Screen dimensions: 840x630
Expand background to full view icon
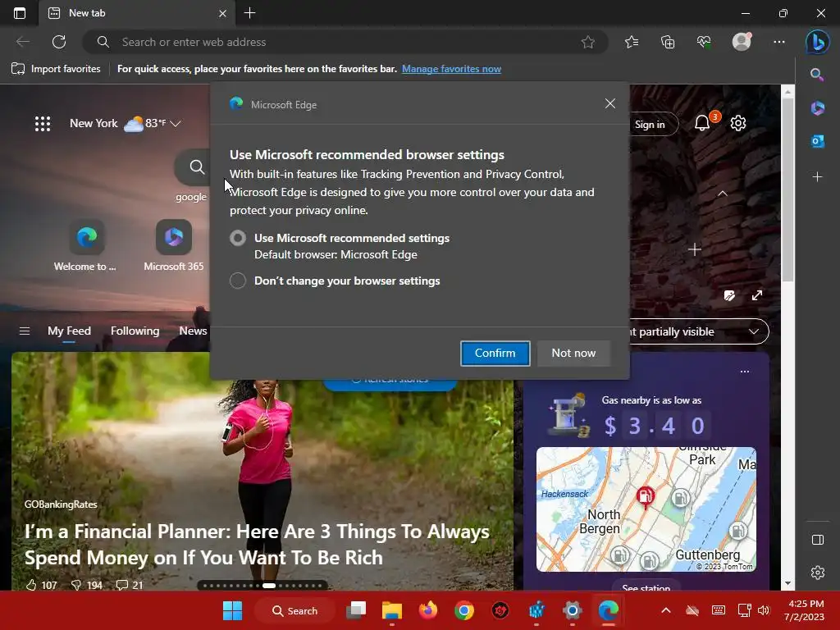(x=757, y=295)
